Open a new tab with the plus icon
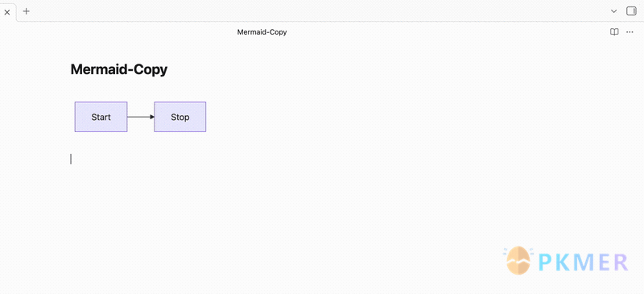644x294 pixels. coord(27,11)
